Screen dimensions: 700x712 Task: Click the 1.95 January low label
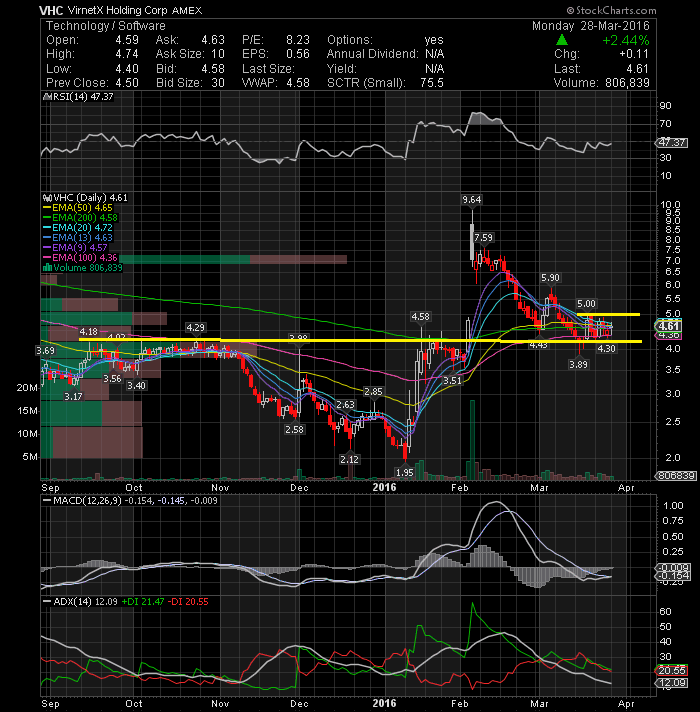point(404,473)
